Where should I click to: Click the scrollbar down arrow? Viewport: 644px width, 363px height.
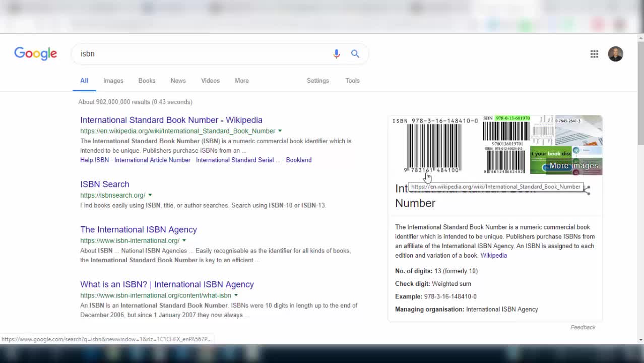pos(641,340)
